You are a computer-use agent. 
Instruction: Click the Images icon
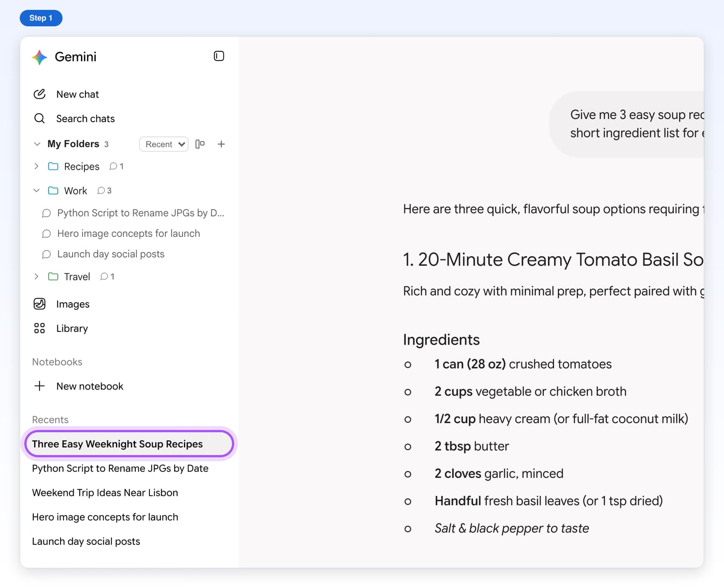tap(39, 304)
